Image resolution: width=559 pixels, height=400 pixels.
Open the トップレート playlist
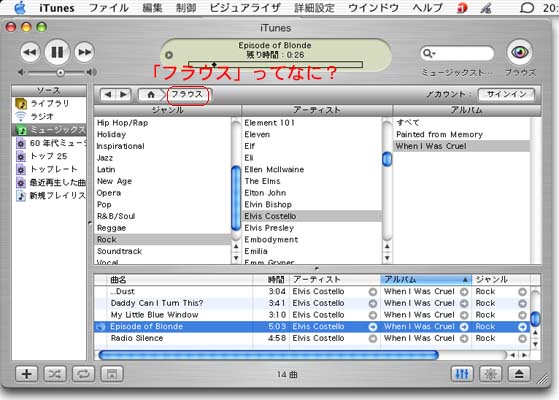point(49,169)
